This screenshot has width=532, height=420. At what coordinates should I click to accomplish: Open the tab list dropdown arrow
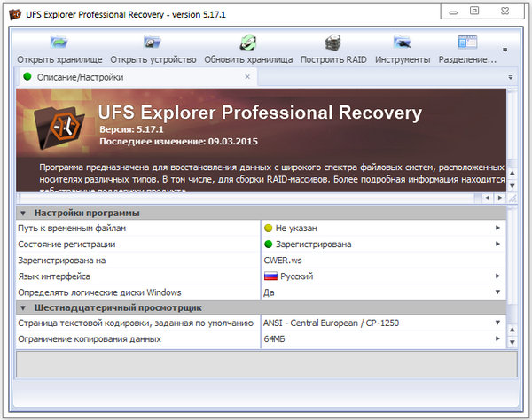(x=511, y=77)
